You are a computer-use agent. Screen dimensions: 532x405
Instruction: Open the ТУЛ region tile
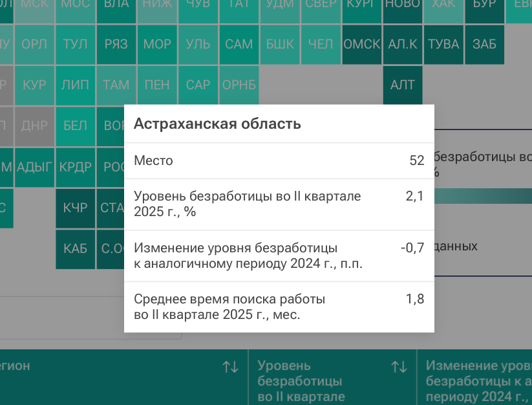pos(76,45)
